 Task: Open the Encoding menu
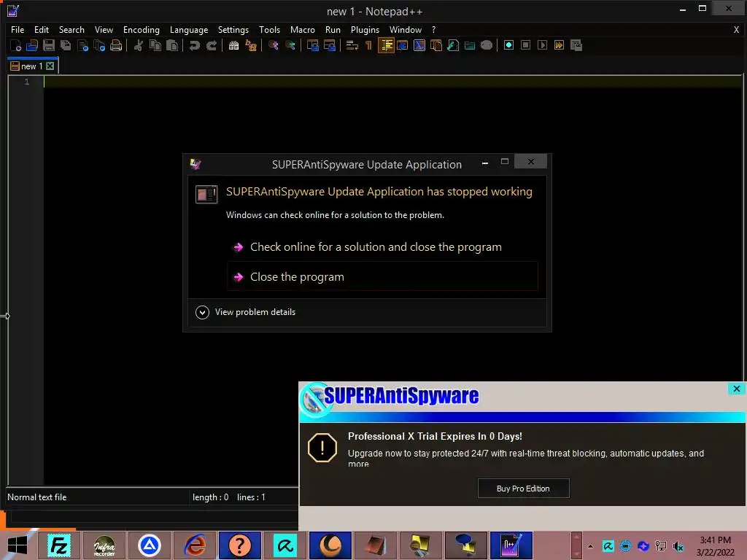click(142, 29)
